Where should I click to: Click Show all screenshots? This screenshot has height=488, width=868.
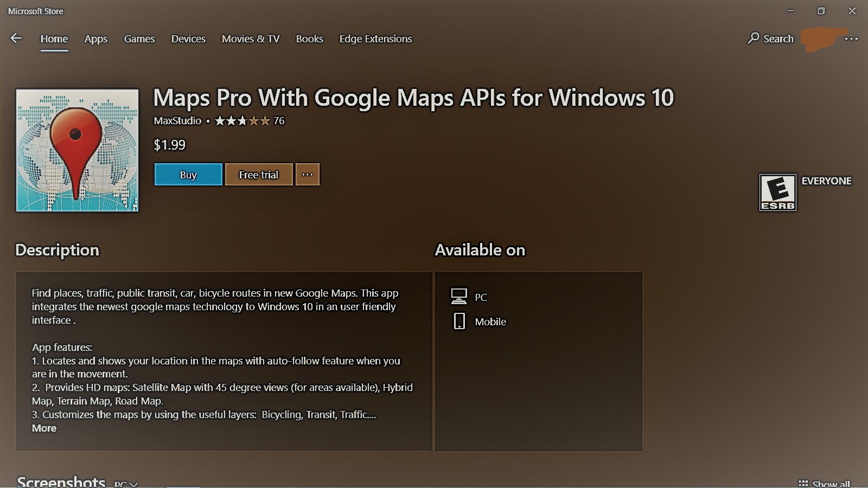(825, 484)
